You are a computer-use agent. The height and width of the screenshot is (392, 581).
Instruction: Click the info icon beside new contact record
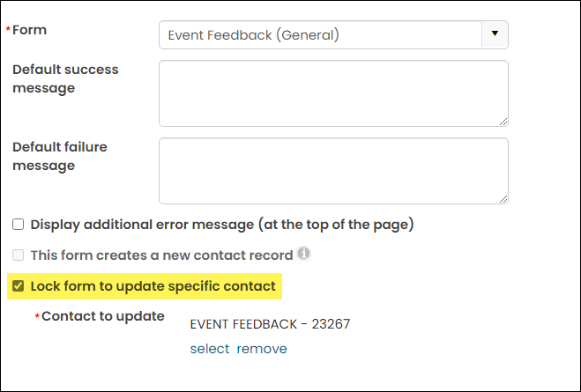point(304,254)
